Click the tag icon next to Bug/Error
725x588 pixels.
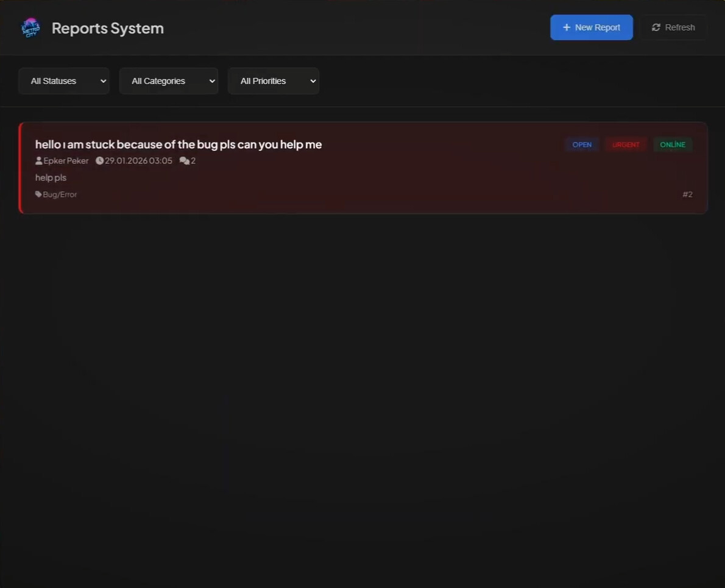coord(38,194)
